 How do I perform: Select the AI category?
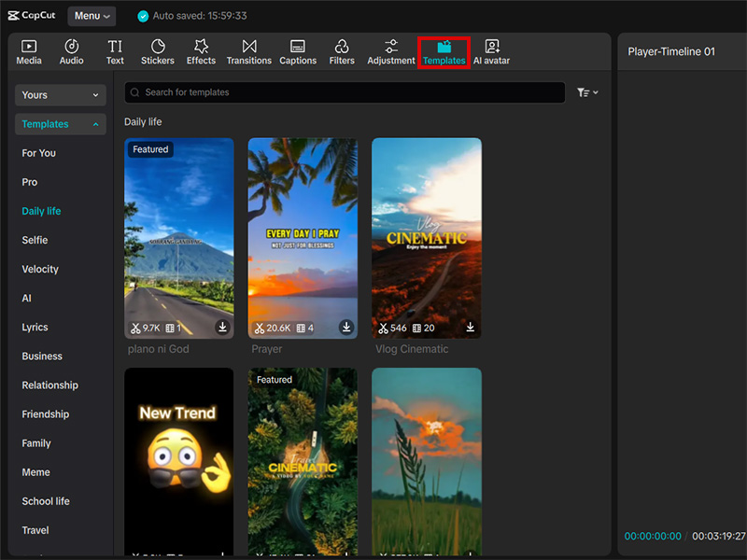(x=27, y=299)
